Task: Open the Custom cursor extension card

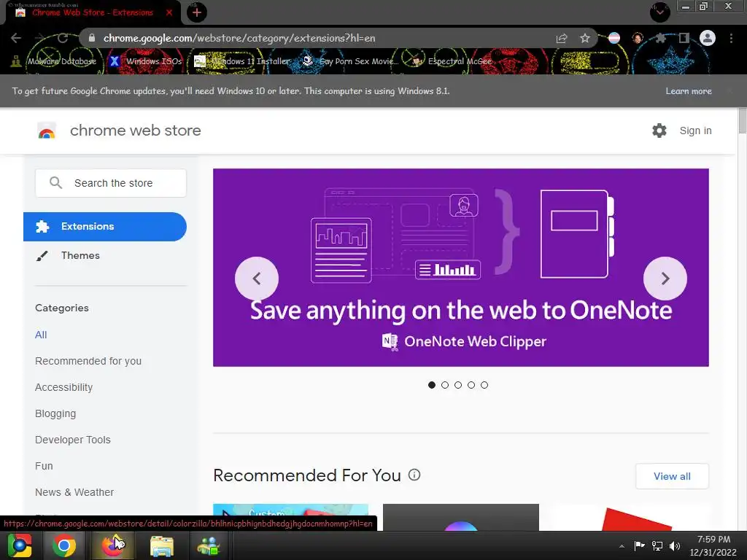Action: (290, 510)
